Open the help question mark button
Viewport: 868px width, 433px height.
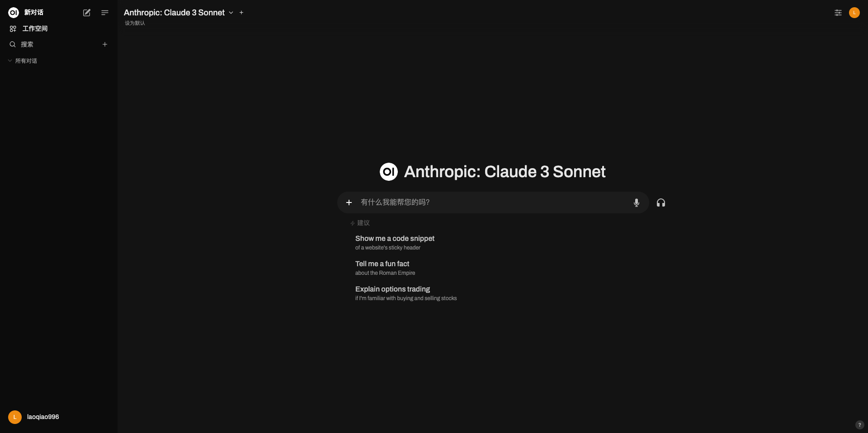pos(860,425)
